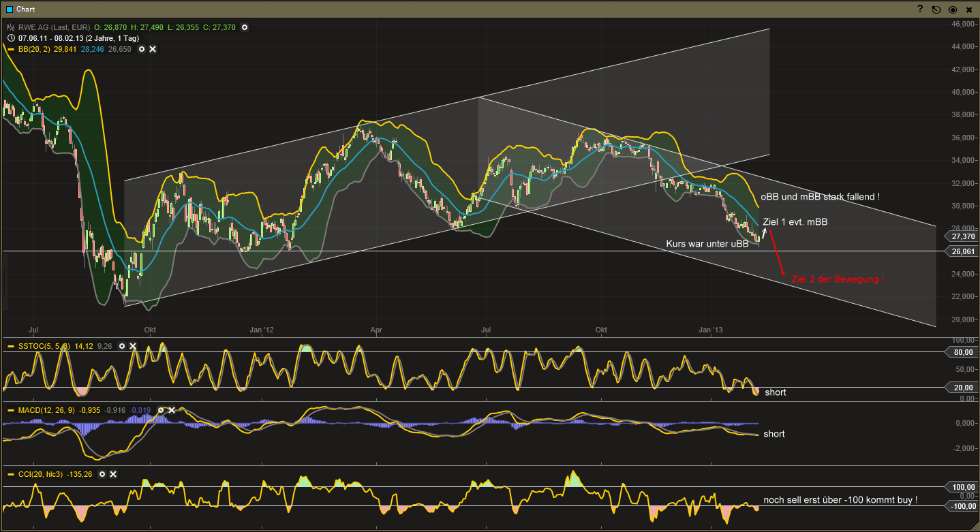
Task: Select red annotation 'Ziel 2 der Bewegung !'
Action: [838, 279]
